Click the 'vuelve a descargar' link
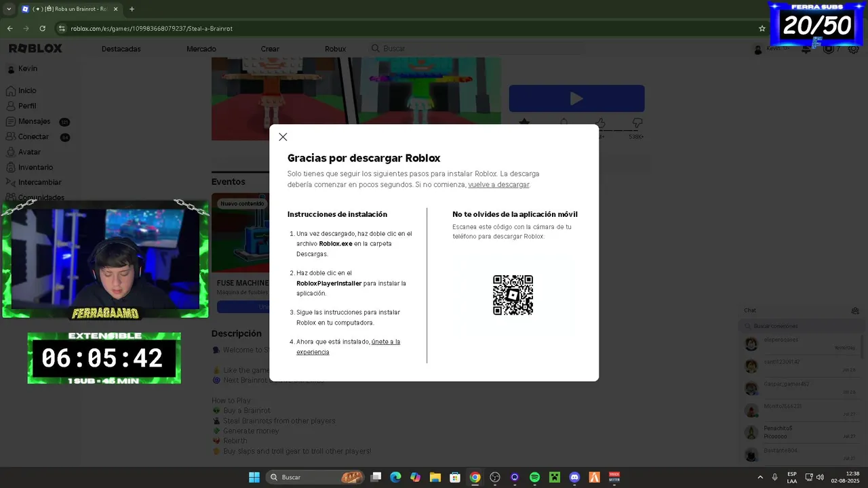The width and height of the screenshot is (868, 488). (498, 184)
